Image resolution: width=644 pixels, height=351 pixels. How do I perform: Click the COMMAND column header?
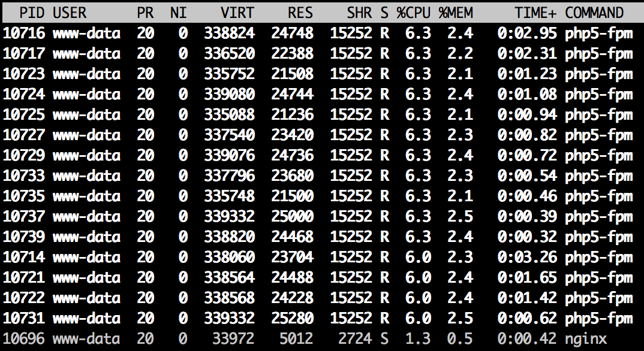pyautogui.click(x=594, y=13)
